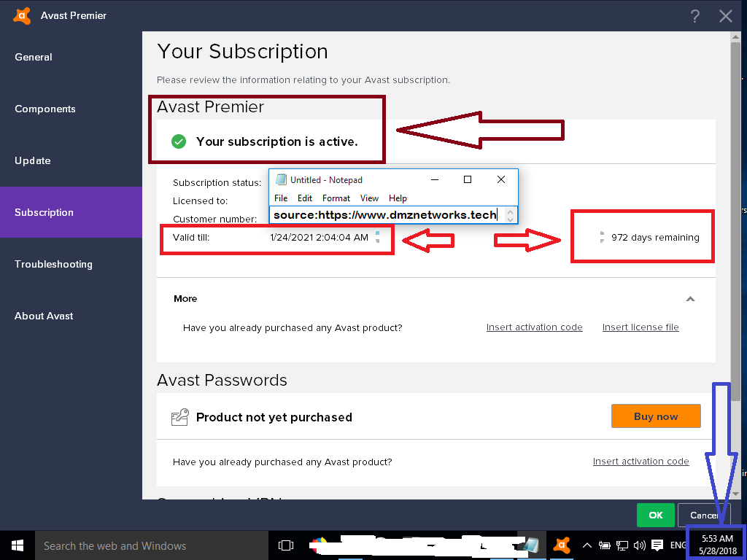This screenshot has width=747, height=560.
Task: Click the Search the web and Windows box
Action: coord(152,545)
